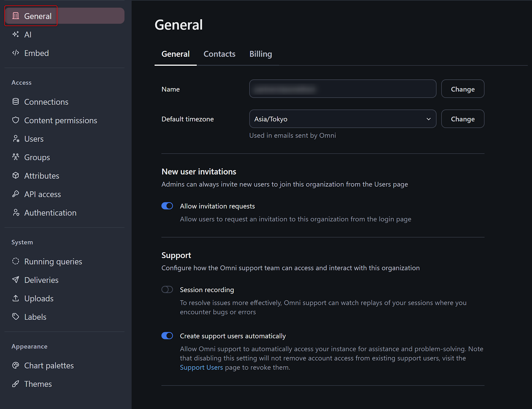Click the AI sparkles icon in sidebar
This screenshot has height=409, width=532.
pyautogui.click(x=16, y=34)
